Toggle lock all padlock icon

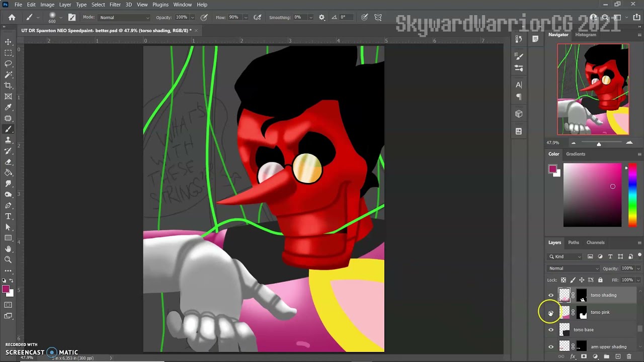click(600, 280)
